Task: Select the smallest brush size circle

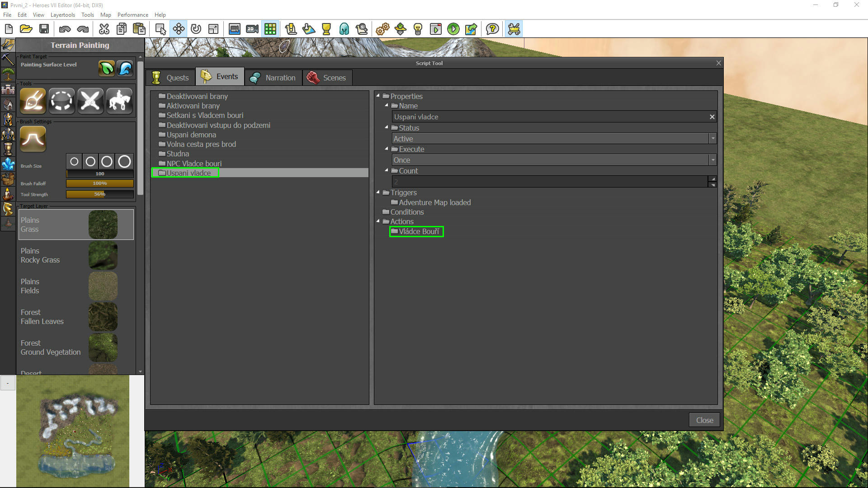Action: tap(74, 161)
